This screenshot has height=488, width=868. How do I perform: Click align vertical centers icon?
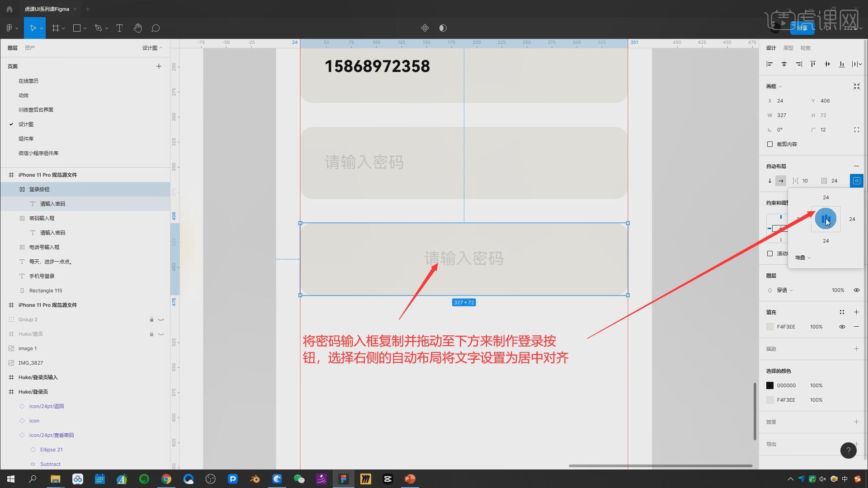tap(827, 64)
